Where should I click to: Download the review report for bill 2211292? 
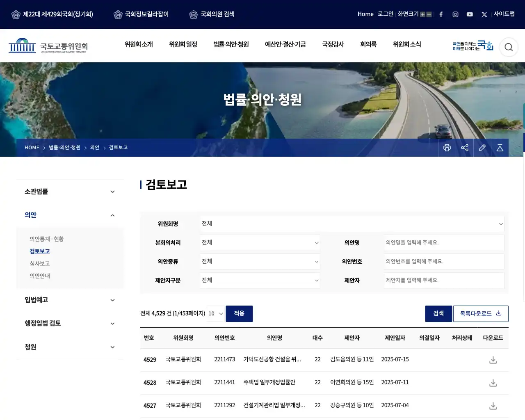pyautogui.click(x=493, y=406)
